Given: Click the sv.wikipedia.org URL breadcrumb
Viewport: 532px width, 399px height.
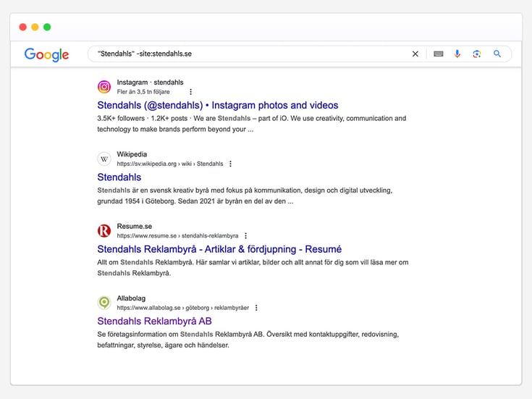Looking at the screenshot, I should click(170, 164).
